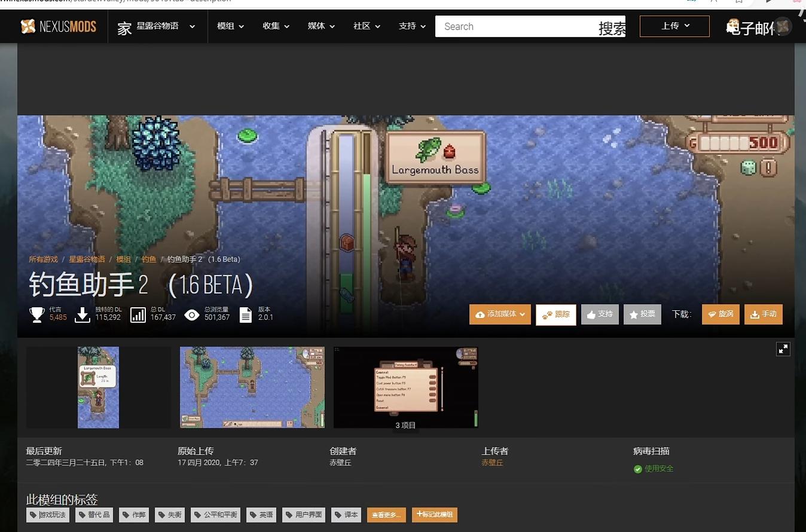Click the total views eye icon
806x532 pixels.
pyautogui.click(x=192, y=314)
